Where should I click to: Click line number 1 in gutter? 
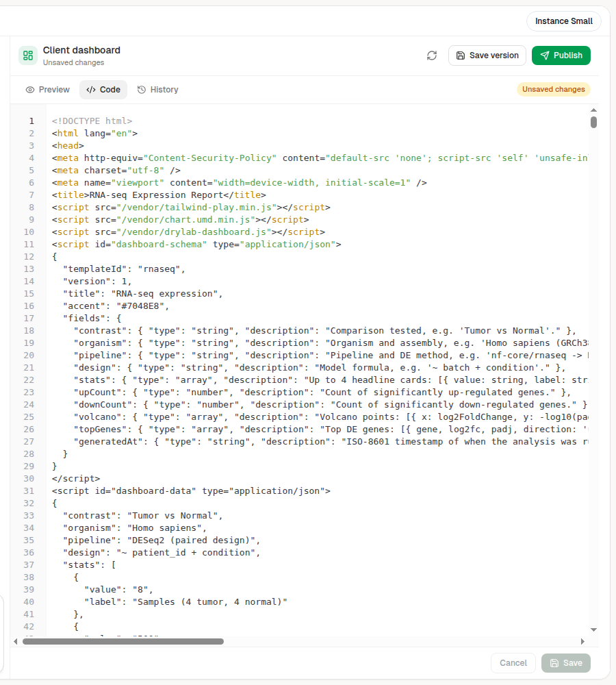[31, 121]
